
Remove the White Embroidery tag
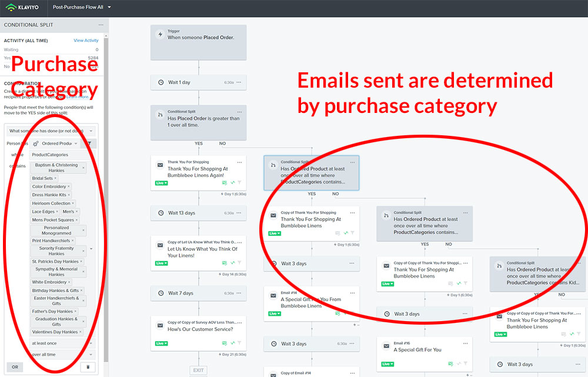[69, 282]
